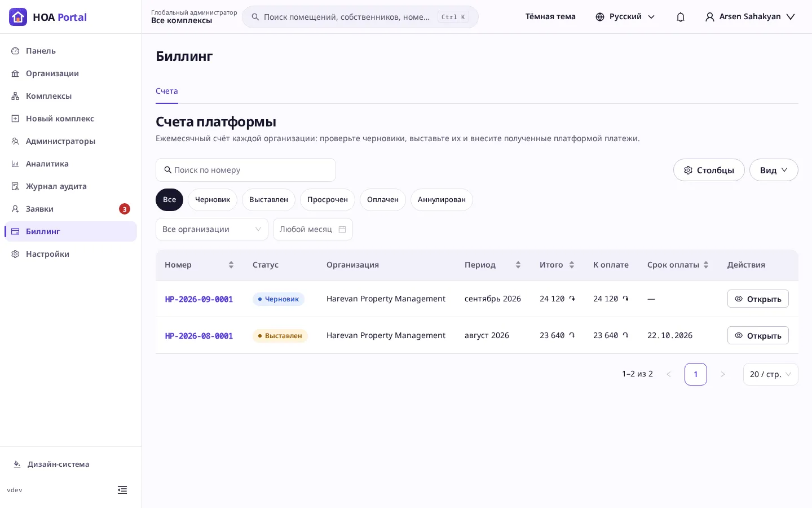This screenshot has height=508, width=812.
Task: Click the 1–2 из 2 pagination text
Action: (637, 374)
